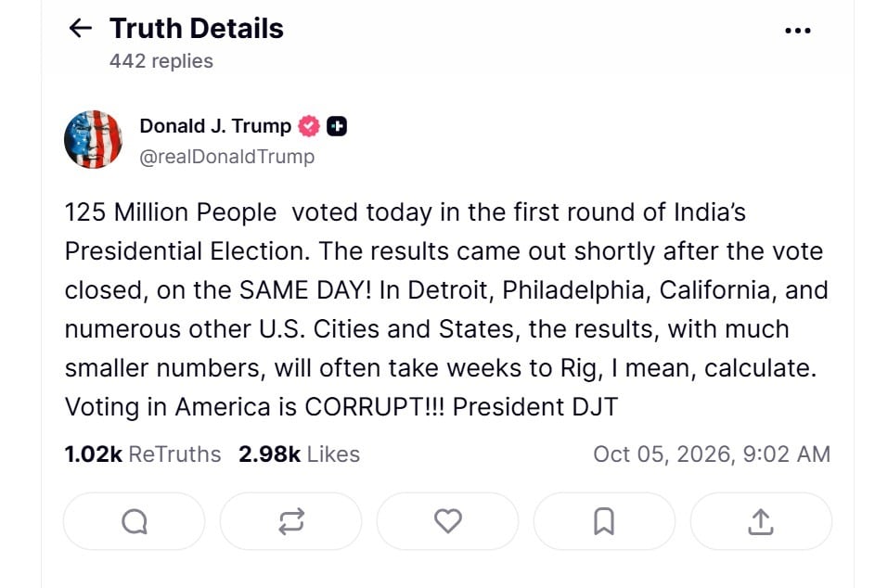Share the post via upload arrow icon
The image size is (875, 588).
(x=761, y=521)
